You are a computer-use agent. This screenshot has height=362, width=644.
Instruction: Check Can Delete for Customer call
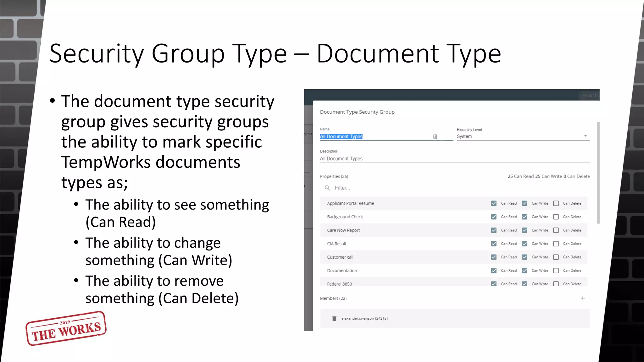pos(556,257)
